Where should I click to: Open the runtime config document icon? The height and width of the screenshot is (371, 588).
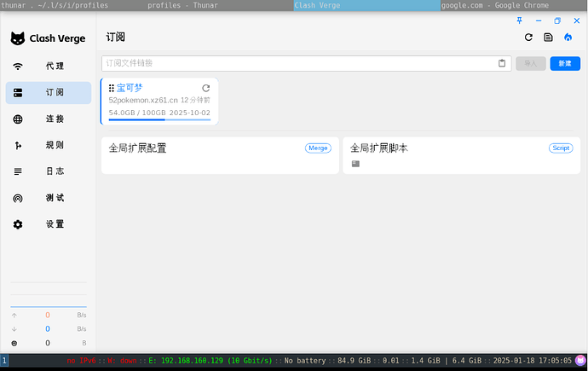click(x=548, y=38)
